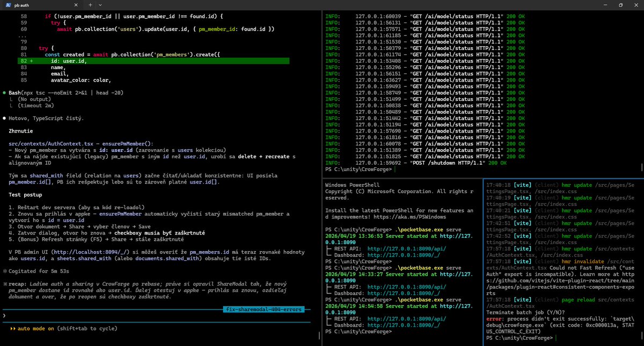
Task: Minimize the terminal window
Action: (606, 4)
